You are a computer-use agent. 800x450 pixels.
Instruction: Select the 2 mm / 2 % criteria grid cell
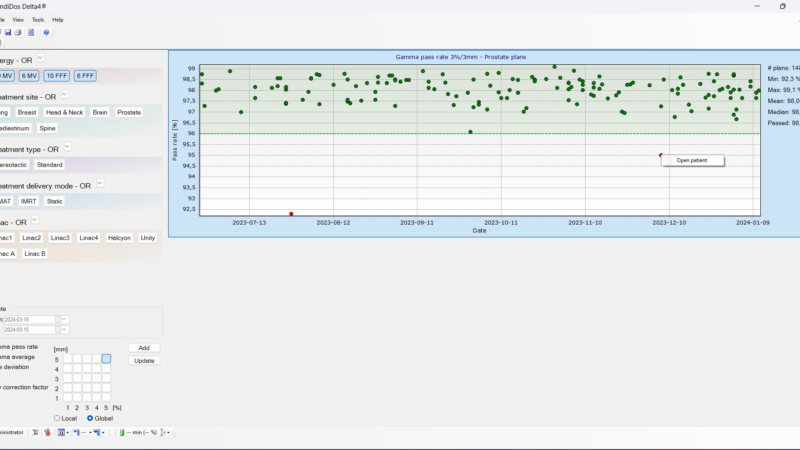click(x=77, y=388)
